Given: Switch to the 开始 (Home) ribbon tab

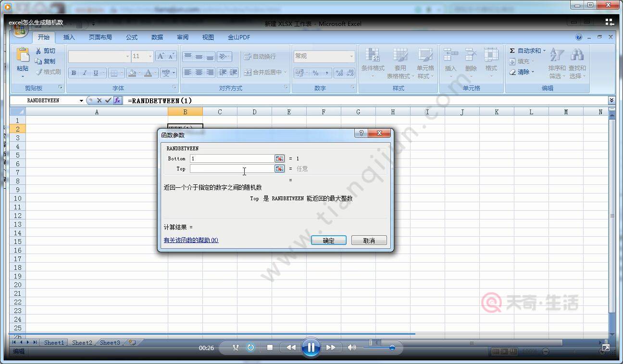Looking at the screenshot, I should point(44,37).
